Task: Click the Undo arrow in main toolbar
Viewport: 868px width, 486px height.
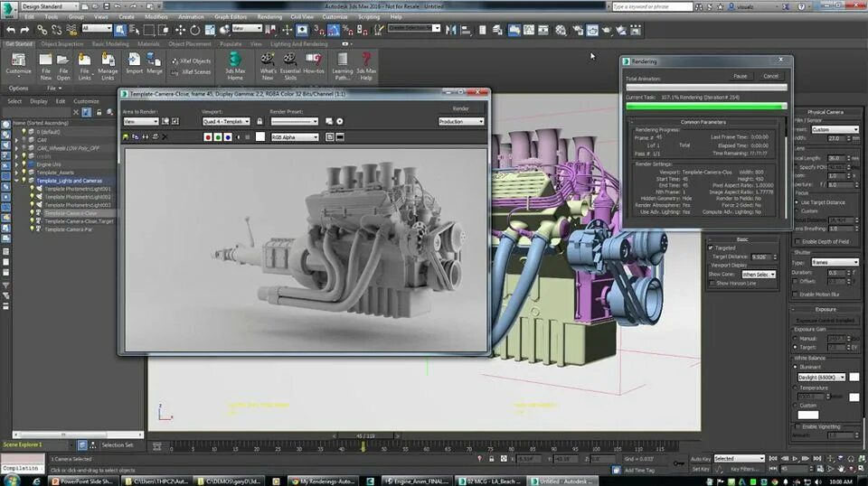Action: point(11,30)
